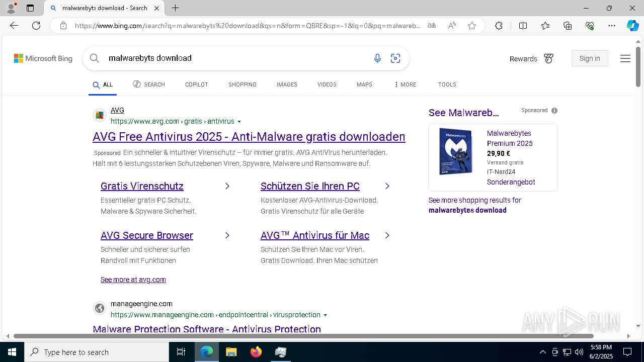Expand the MORE search categories menu
The width and height of the screenshot is (644, 362).
coord(406,84)
